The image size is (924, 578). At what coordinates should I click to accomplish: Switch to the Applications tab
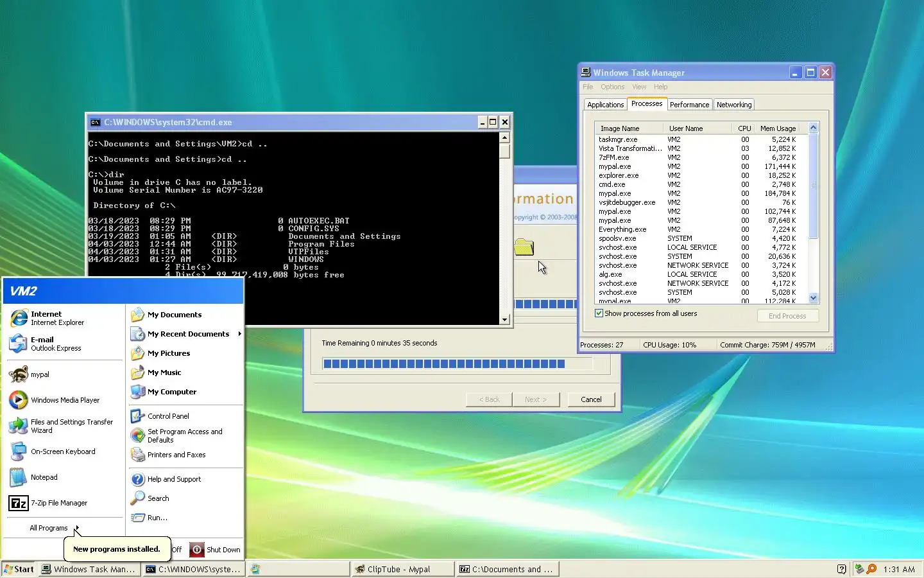[605, 105]
